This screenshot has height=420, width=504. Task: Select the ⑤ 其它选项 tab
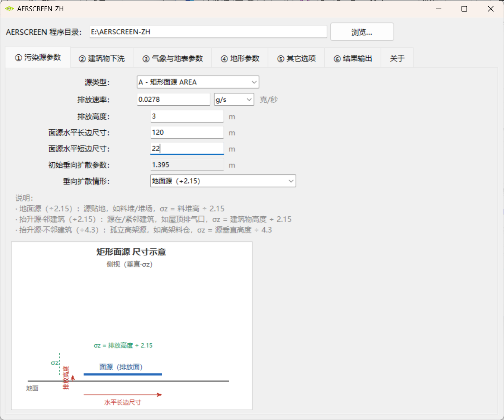point(296,58)
